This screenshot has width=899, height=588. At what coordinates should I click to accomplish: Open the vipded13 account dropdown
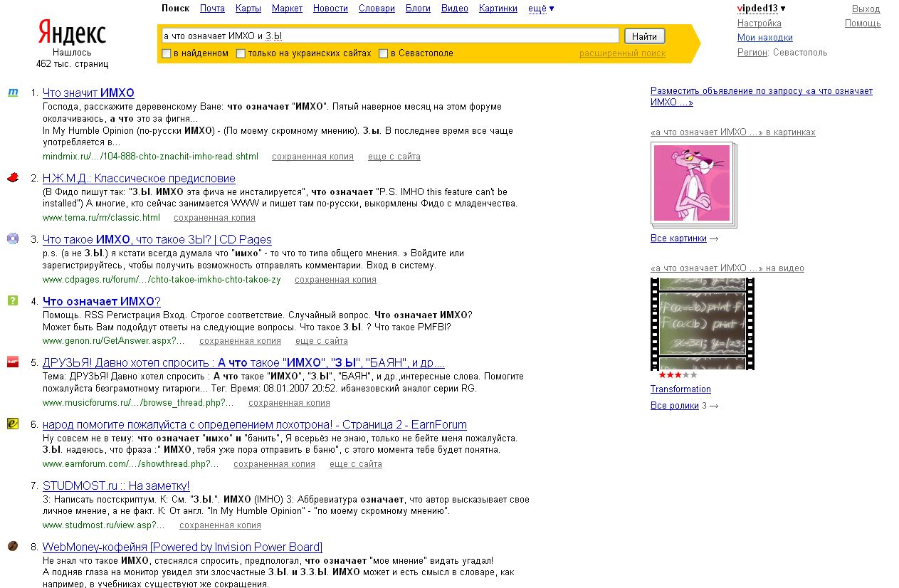point(761,9)
